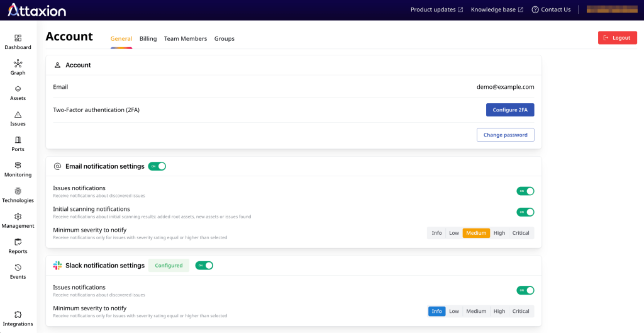This screenshot has height=333, width=644.
Task: Click Product updates external link icon
Action: click(x=460, y=9)
